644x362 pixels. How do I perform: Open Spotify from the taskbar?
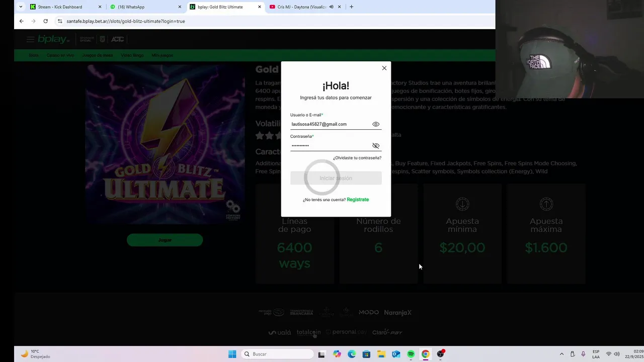(x=411, y=354)
